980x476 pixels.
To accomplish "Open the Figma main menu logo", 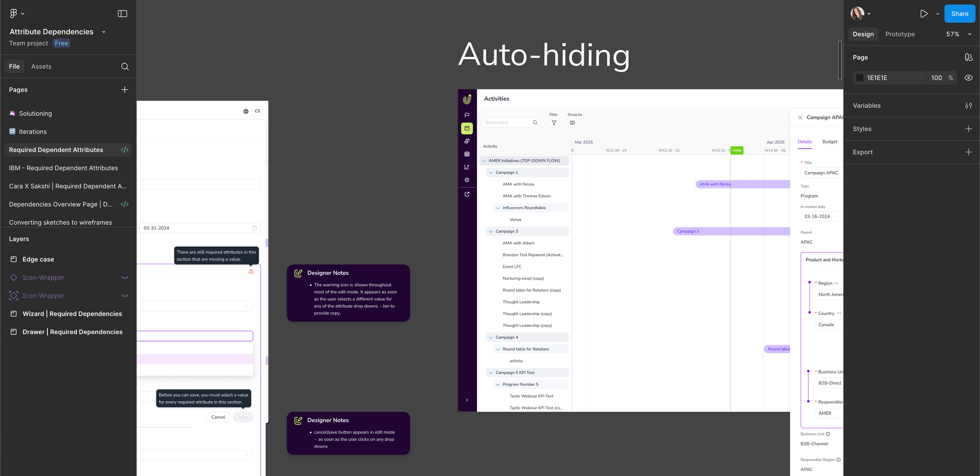I will point(13,13).
